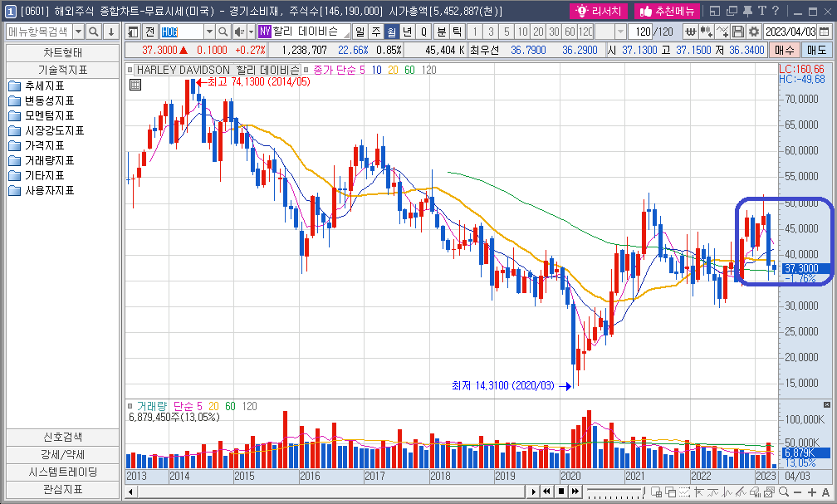Open the gear settings icon in toolbar

pos(753,32)
